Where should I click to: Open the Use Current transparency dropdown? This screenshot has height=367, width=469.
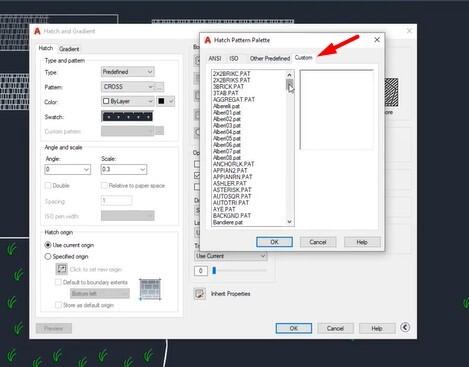pos(231,256)
